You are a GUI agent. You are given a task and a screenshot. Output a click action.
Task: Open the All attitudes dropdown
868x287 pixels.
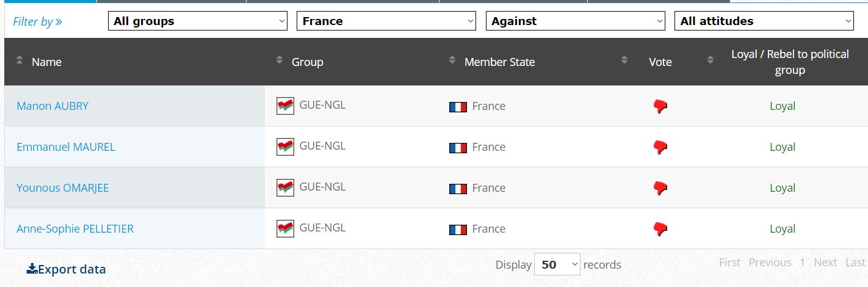[x=764, y=21]
